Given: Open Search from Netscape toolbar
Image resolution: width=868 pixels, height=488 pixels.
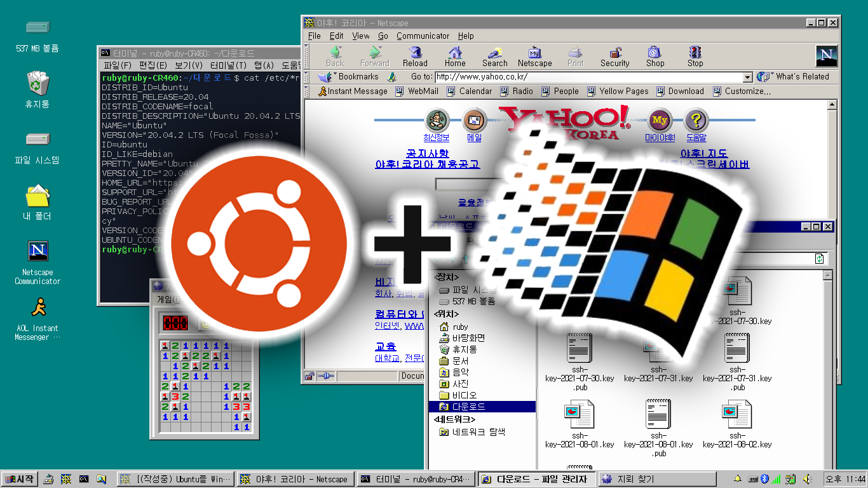Looking at the screenshot, I should click(494, 57).
